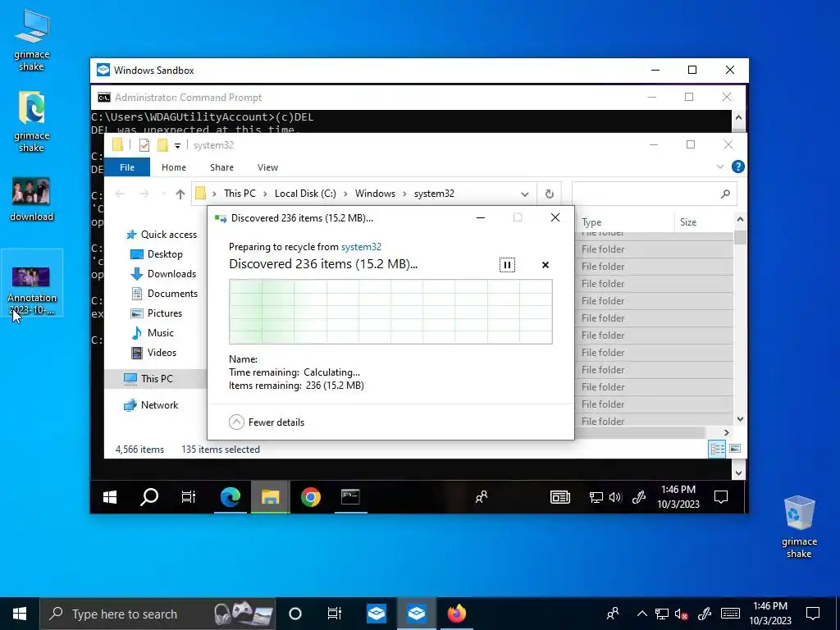Open the File menu in Explorer

click(127, 167)
